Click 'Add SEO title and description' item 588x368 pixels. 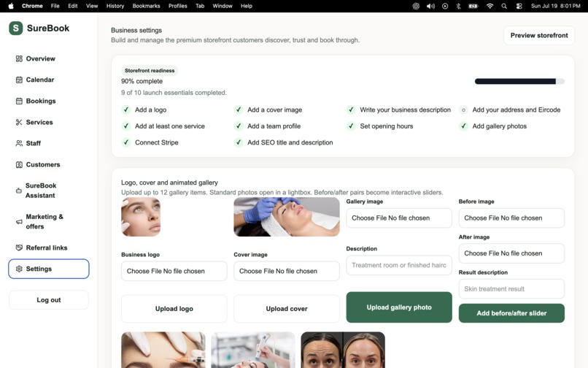pyautogui.click(x=290, y=142)
